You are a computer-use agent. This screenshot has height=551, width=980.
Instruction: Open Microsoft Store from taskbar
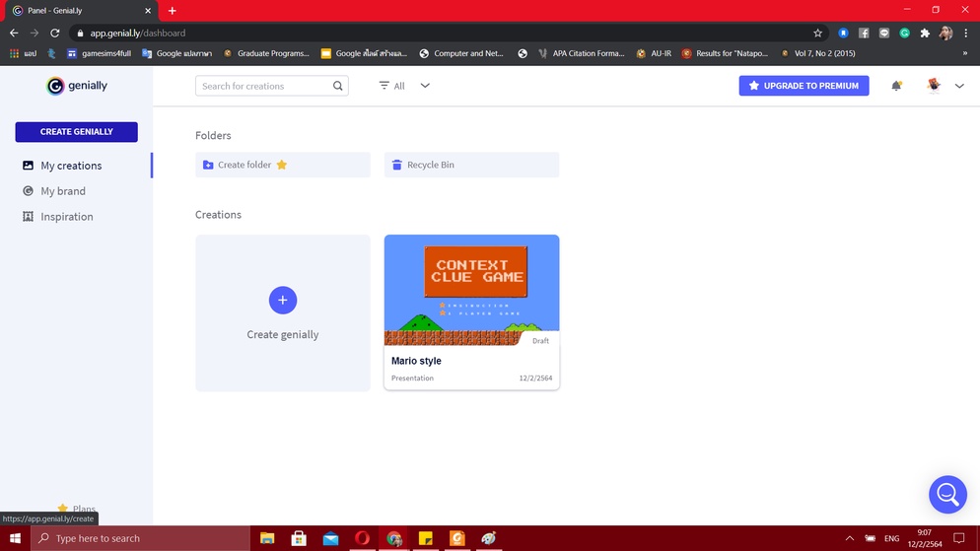299,538
